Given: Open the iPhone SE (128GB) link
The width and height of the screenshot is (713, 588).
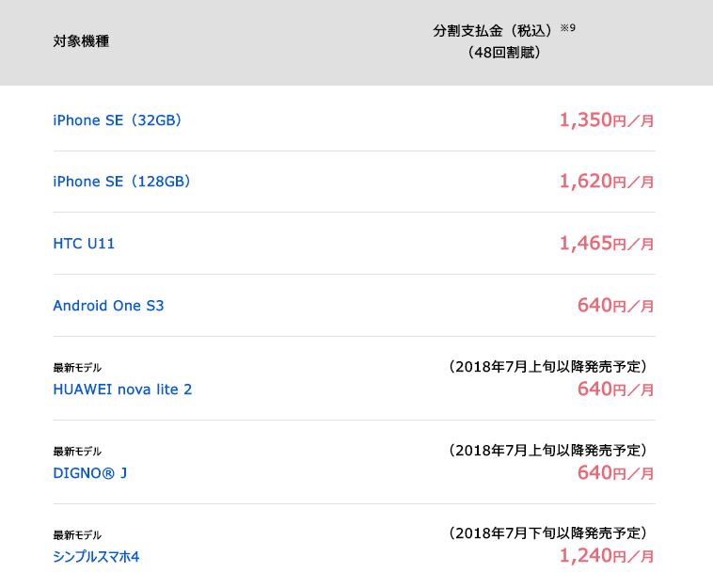Looking at the screenshot, I should (122, 182).
